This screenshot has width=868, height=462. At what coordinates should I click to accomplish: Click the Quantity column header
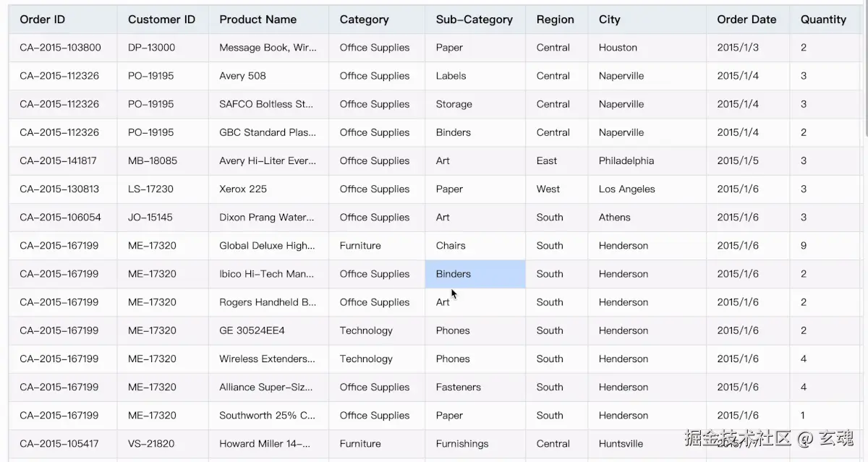[x=823, y=20]
